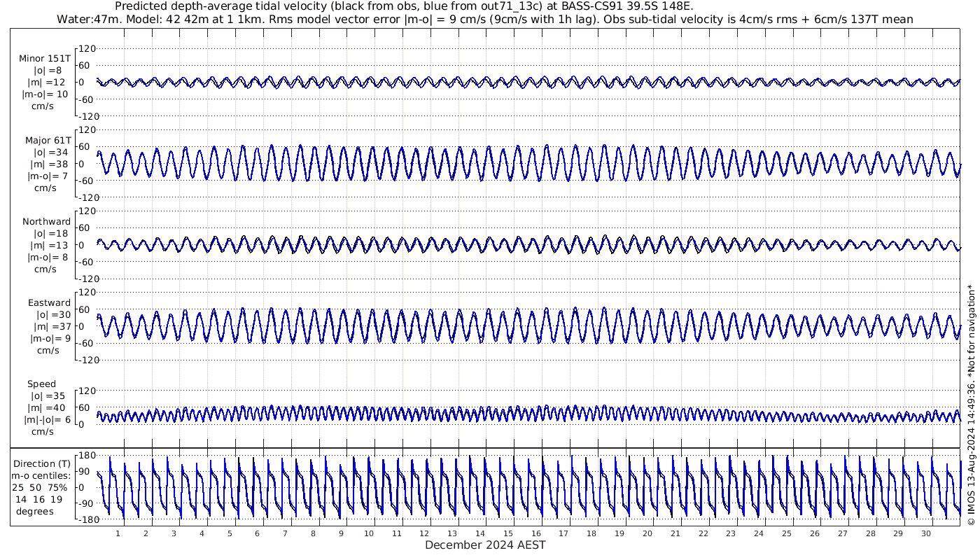Click the day 15 tick label on the x-axis
The width and height of the screenshot is (980, 560).
[507, 533]
